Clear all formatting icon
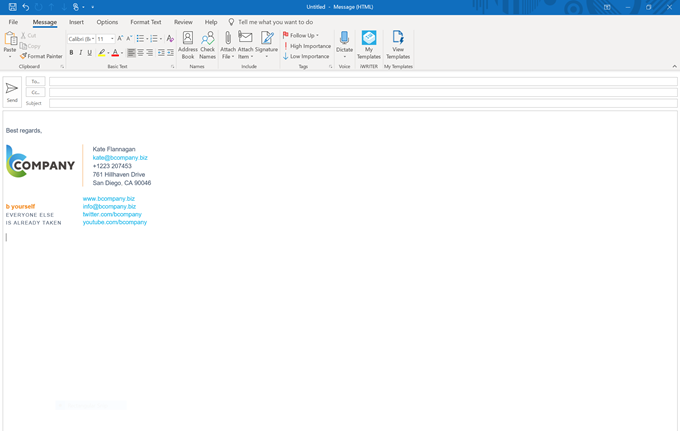The width and height of the screenshot is (680, 431). coord(170,39)
